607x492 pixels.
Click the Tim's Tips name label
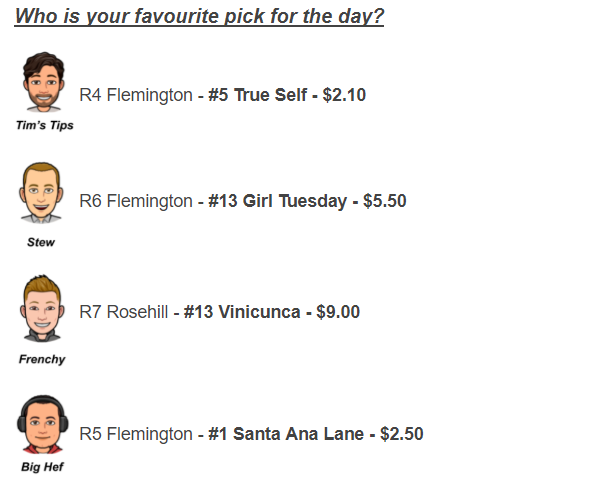click(45, 125)
